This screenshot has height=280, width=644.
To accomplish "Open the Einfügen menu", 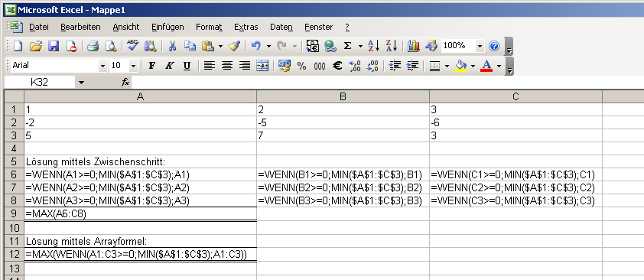I will (168, 27).
